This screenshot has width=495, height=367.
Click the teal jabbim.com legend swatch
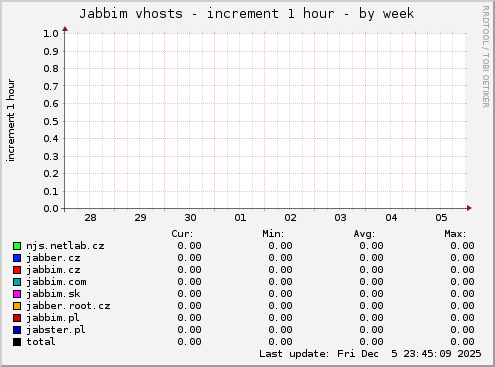17,282
